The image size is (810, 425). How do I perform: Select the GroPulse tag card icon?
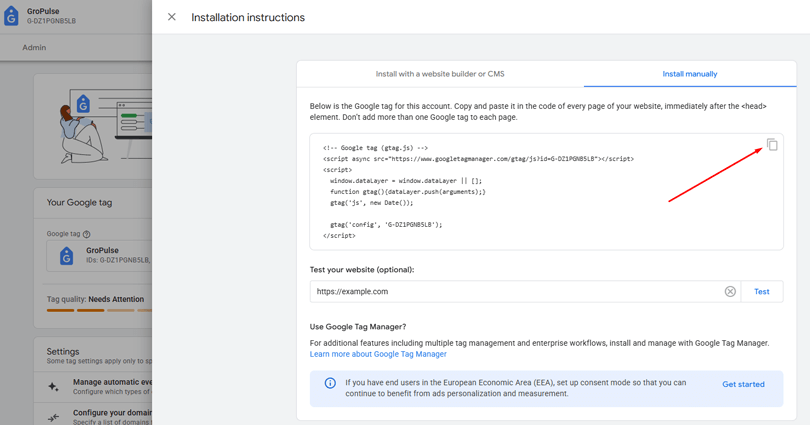click(x=66, y=256)
